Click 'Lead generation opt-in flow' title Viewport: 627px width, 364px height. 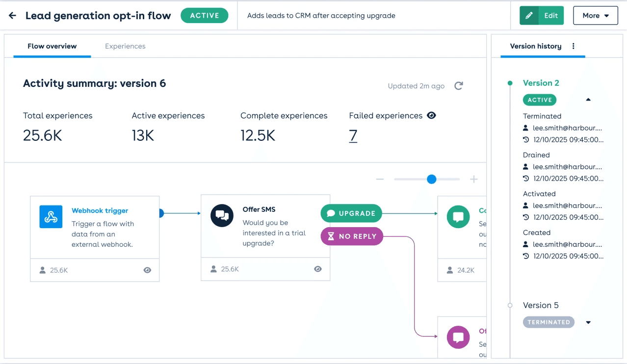click(98, 16)
